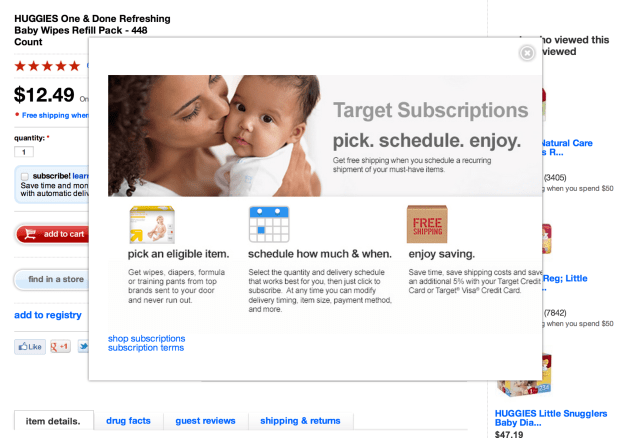This screenshot has height=438, width=640.
Task: Click the find in a store button
Action: click(51, 279)
